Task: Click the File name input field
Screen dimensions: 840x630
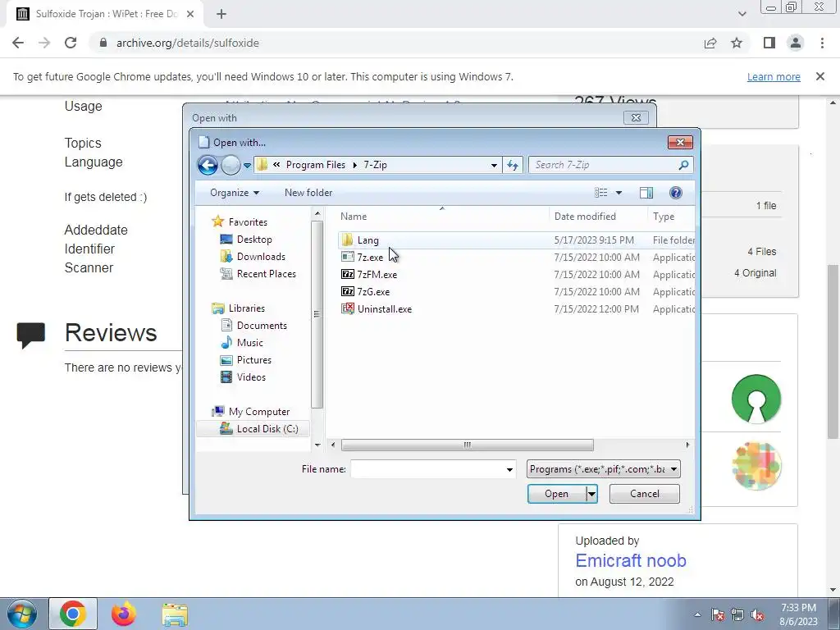Action: pos(427,469)
